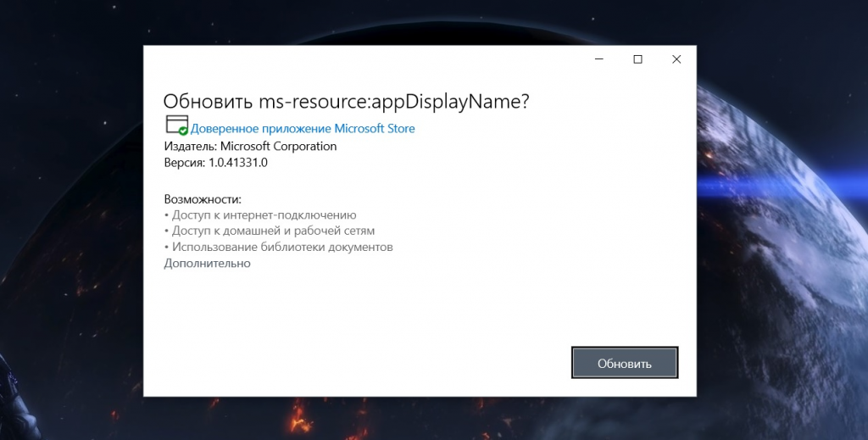Screen dimensions: 868x440
Task: Select the Издатель: Microsoft Corporation line
Action: point(250,146)
